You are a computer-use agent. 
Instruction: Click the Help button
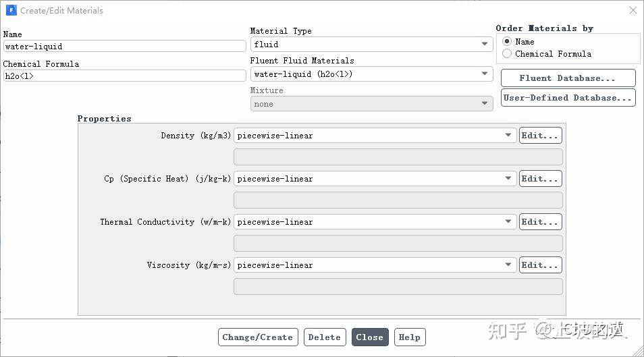pyautogui.click(x=410, y=337)
